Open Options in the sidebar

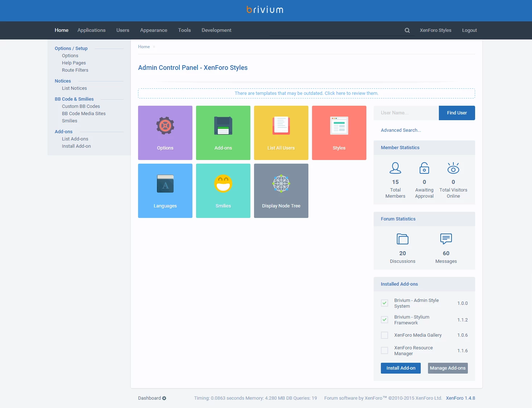(70, 56)
